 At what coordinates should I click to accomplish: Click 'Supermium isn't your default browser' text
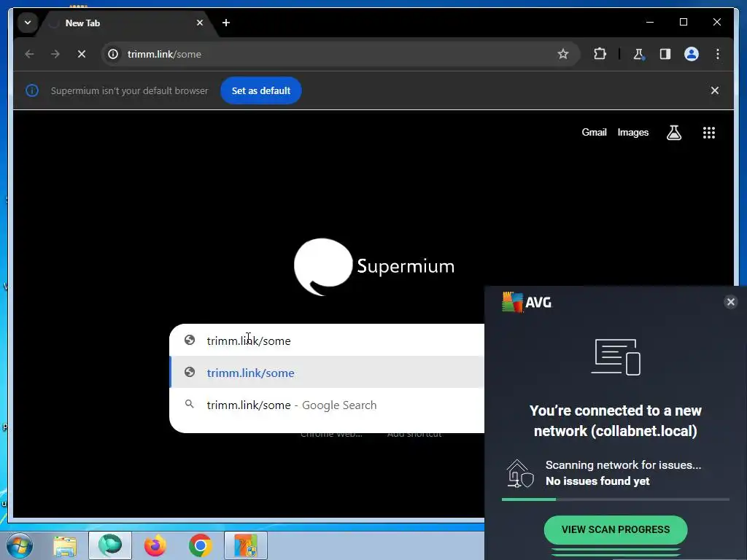(x=130, y=90)
